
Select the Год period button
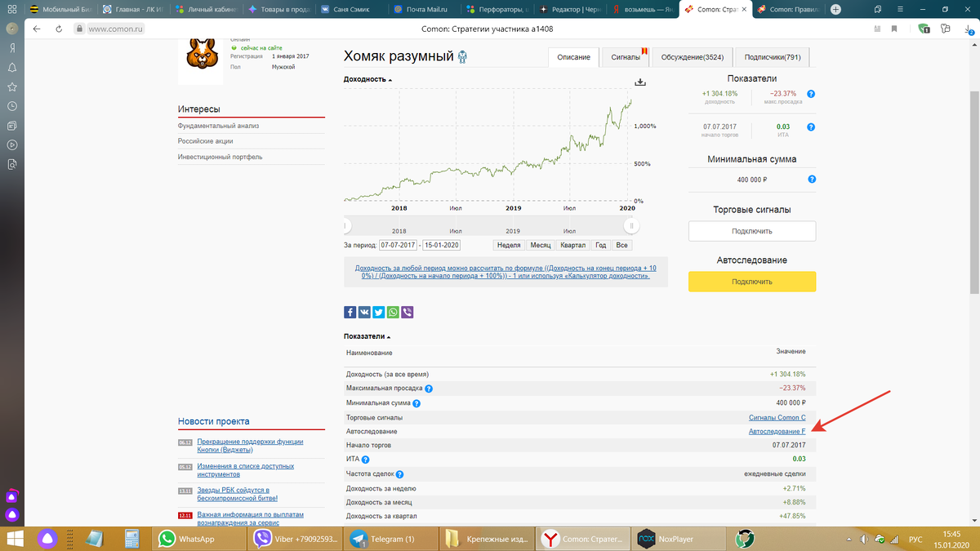tap(600, 245)
